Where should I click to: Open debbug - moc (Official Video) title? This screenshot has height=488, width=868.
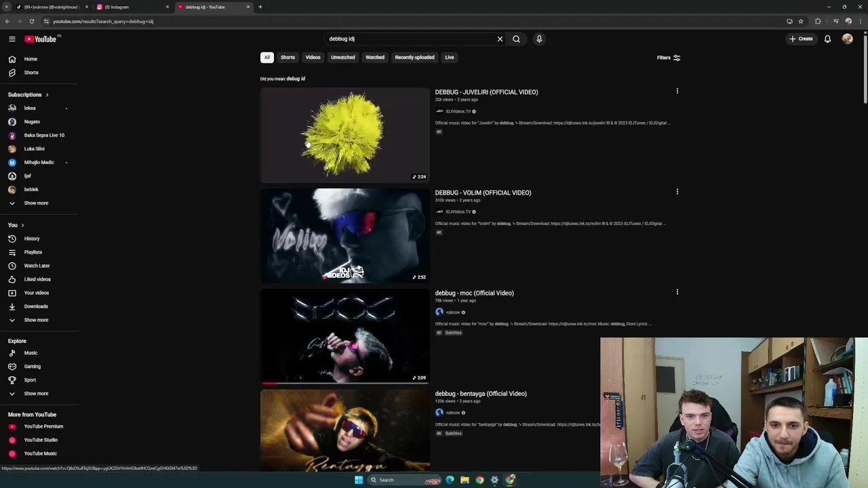(x=474, y=293)
